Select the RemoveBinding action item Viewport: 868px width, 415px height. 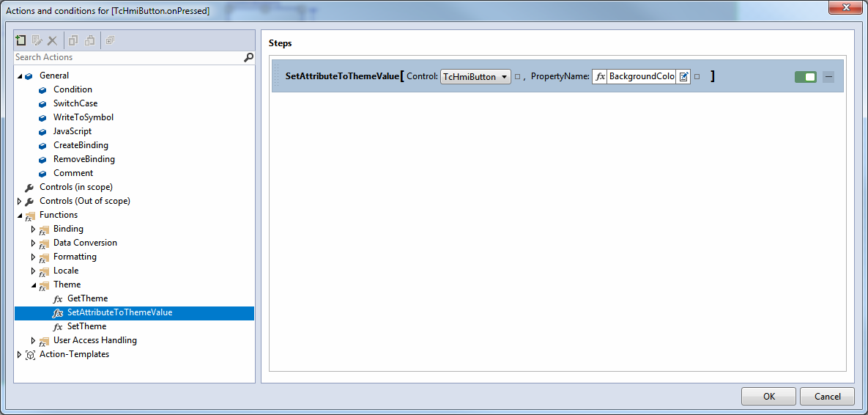pyautogui.click(x=84, y=159)
